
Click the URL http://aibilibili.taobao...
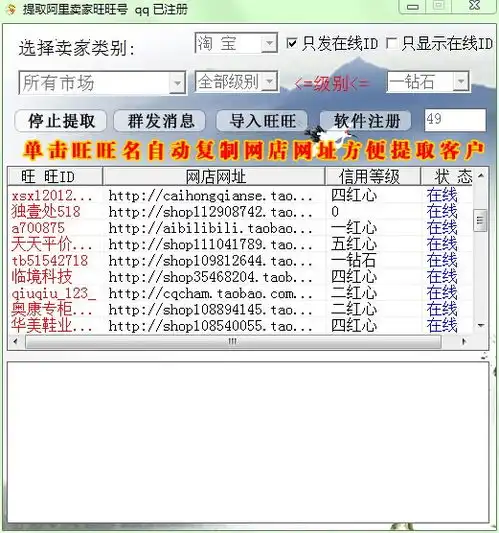point(210,228)
